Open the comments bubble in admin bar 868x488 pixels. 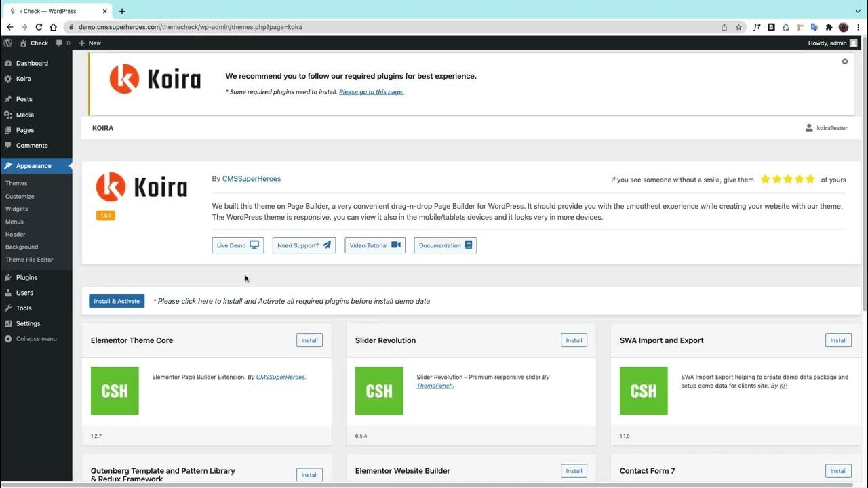point(62,43)
